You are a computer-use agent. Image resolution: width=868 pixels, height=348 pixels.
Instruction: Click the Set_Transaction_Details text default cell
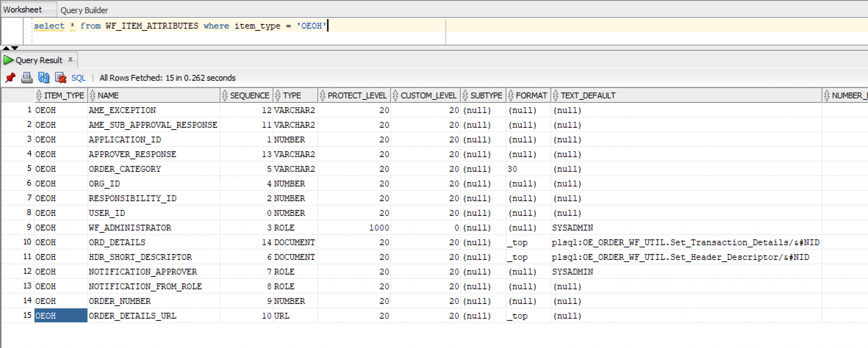click(x=687, y=242)
